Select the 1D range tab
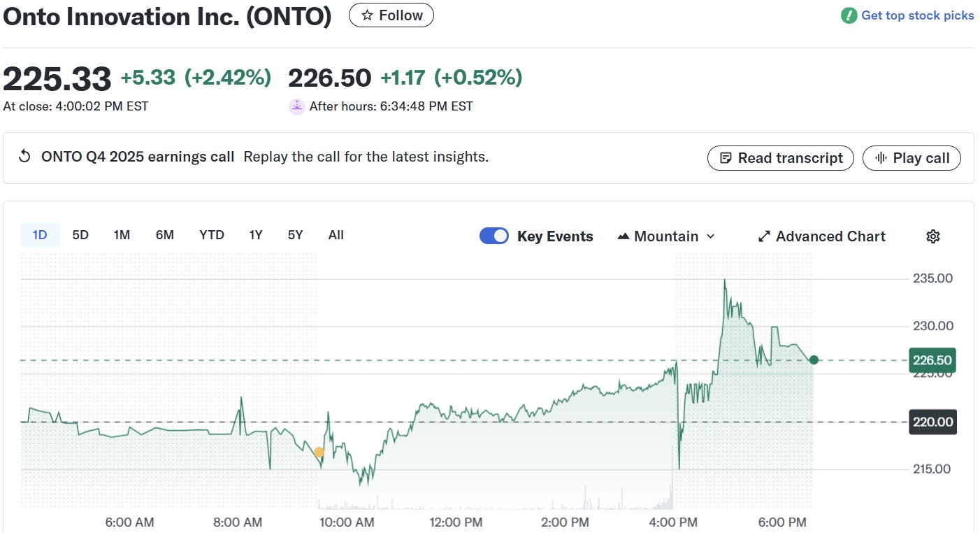Viewport: 980px width, 533px height. coord(40,235)
